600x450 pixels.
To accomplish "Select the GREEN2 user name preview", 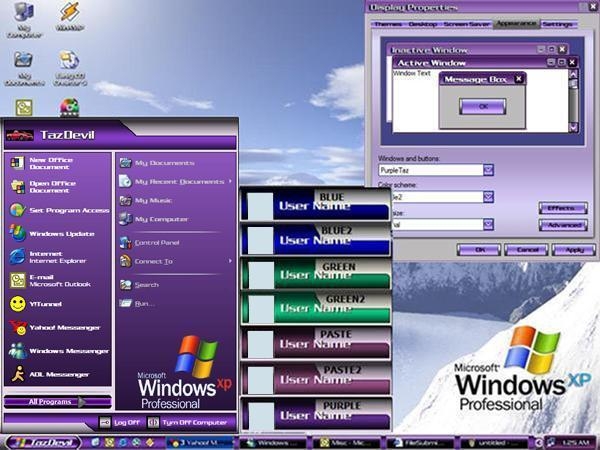I will [x=315, y=308].
